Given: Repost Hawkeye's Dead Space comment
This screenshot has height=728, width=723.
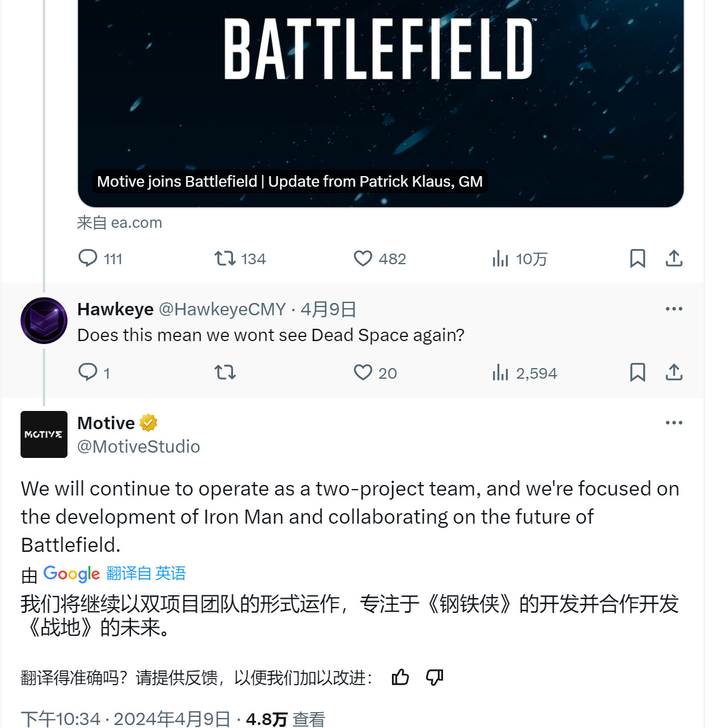Looking at the screenshot, I should (225, 372).
